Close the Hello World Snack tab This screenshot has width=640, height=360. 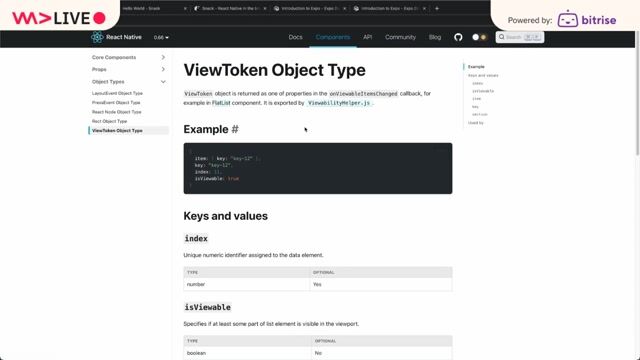click(185, 8)
